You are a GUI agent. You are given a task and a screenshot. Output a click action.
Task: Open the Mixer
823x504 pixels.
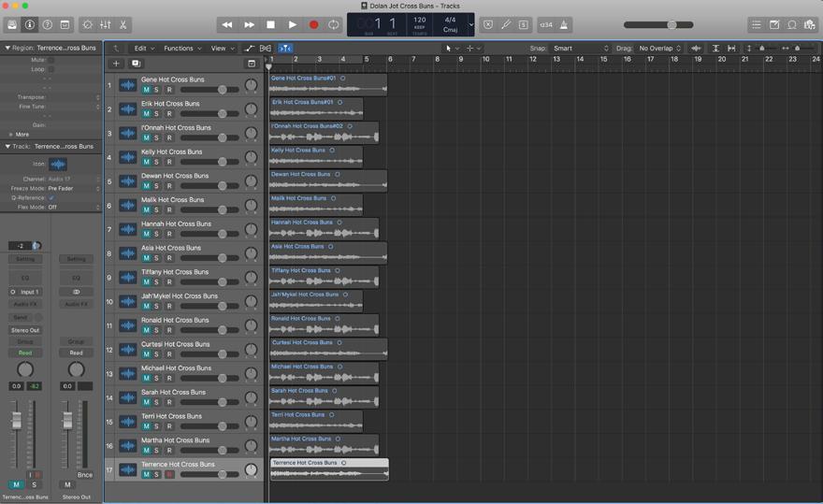pyautogui.click(x=106, y=24)
